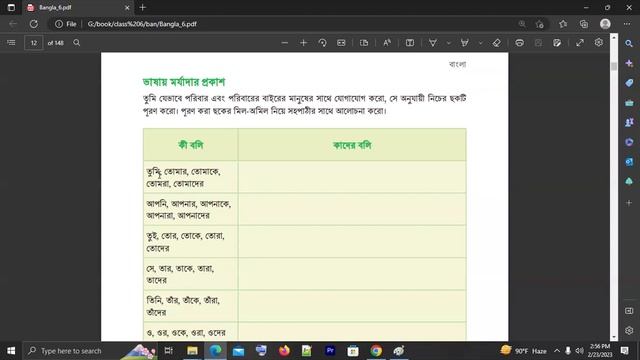
Task: Click the address bar URL
Action: [142, 24]
